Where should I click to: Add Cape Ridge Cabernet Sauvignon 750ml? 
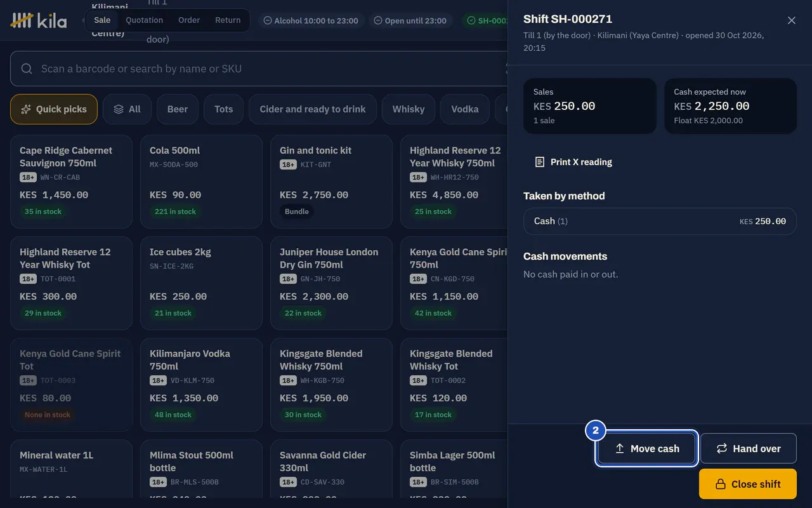click(72, 182)
